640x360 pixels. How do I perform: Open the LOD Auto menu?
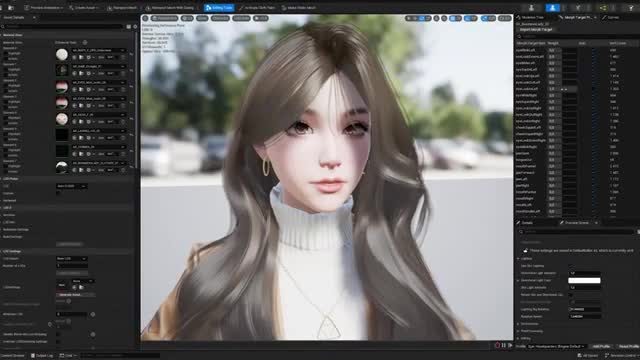click(242, 18)
